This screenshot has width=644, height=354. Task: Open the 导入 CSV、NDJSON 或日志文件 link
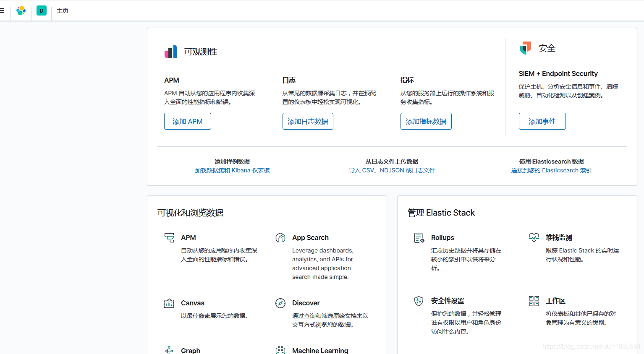(392, 170)
